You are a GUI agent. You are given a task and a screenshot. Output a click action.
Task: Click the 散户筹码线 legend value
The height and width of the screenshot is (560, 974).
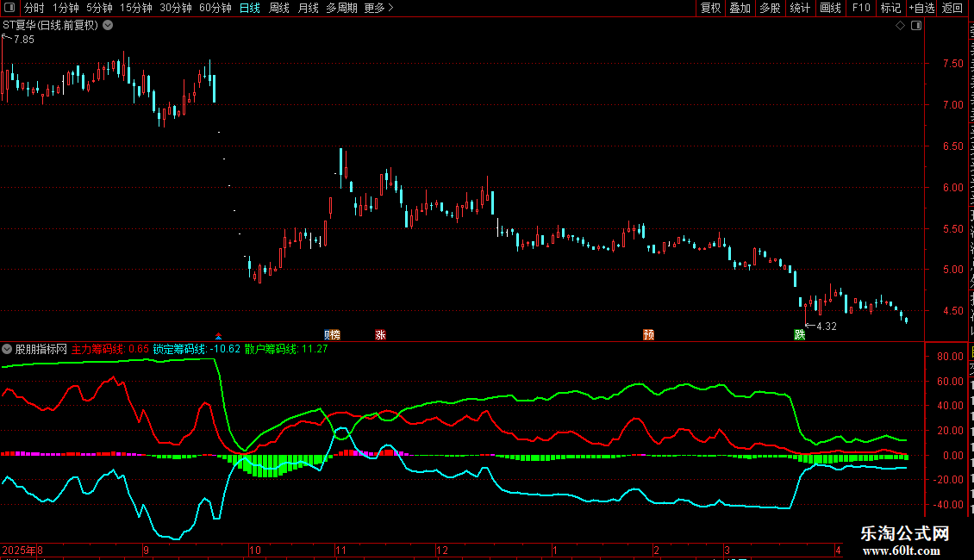point(286,349)
